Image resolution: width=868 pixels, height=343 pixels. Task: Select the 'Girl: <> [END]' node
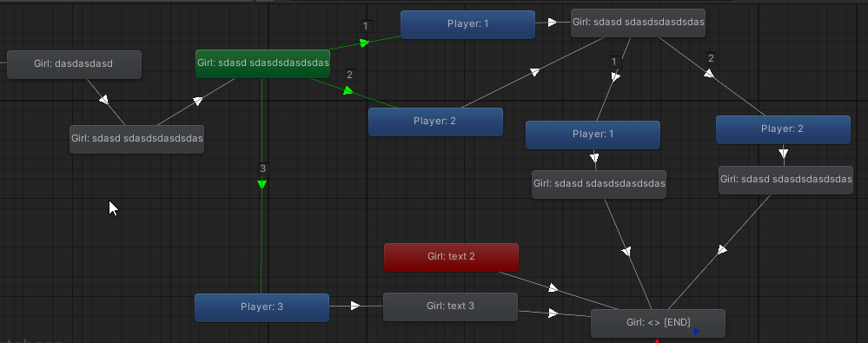(x=659, y=323)
